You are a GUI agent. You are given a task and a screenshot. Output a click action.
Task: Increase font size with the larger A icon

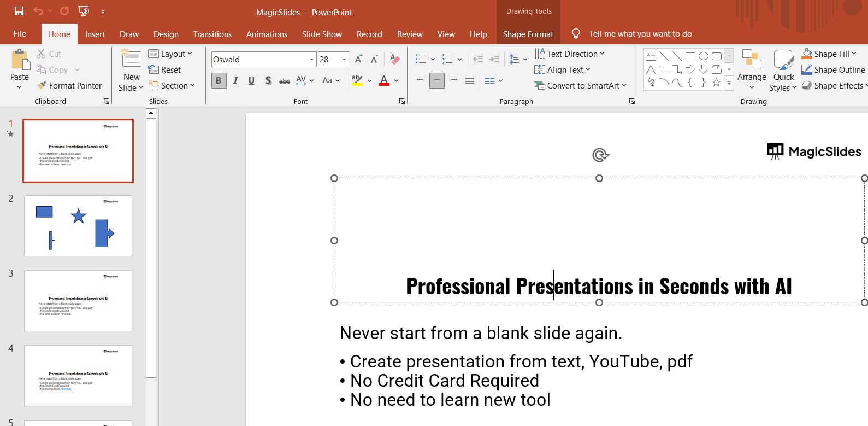(358, 59)
